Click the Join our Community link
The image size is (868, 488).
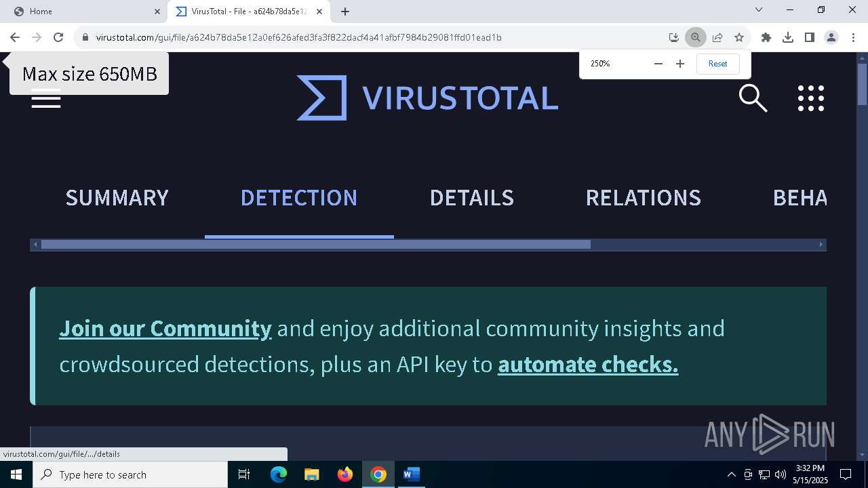pos(165,328)
